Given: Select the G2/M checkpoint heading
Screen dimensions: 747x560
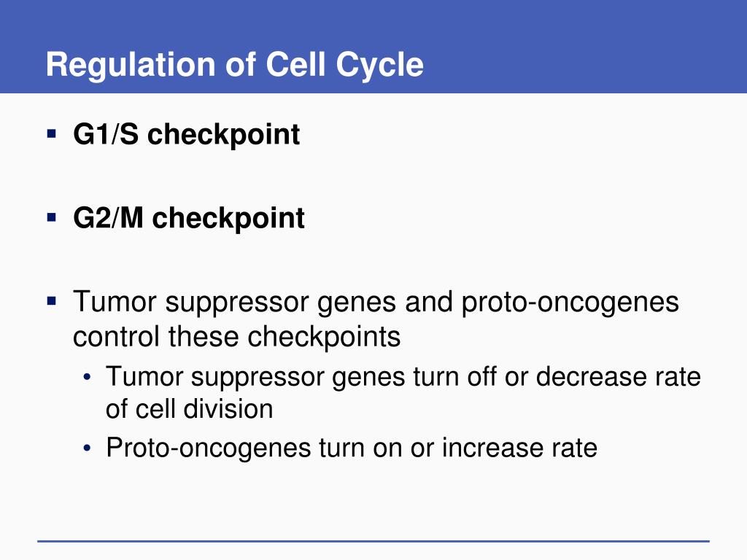Looking at the screenshot, I should tap(189, 219).
